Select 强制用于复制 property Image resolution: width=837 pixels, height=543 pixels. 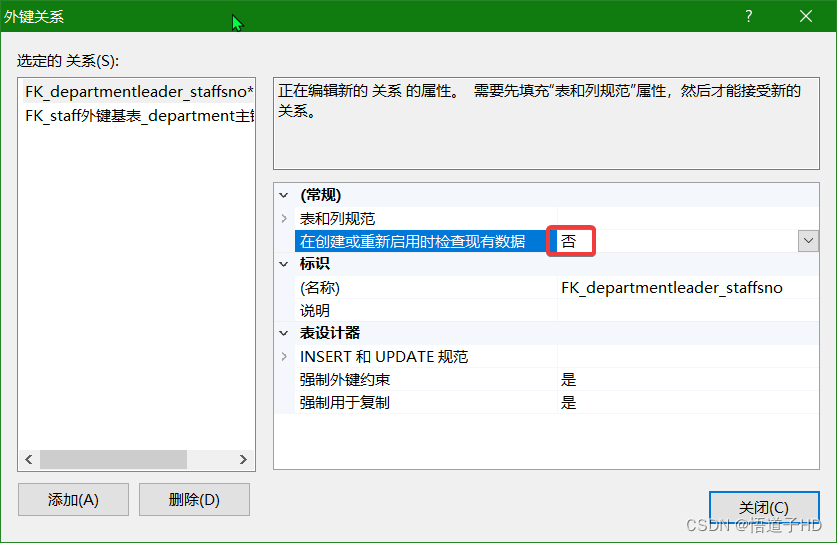[x=425, y=403]
